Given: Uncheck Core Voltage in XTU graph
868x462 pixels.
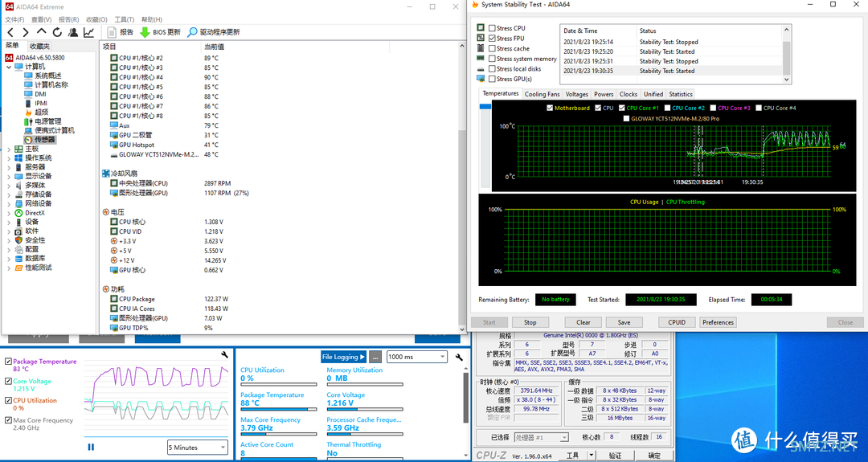Looking at the screenshot, I should point(8,381).
